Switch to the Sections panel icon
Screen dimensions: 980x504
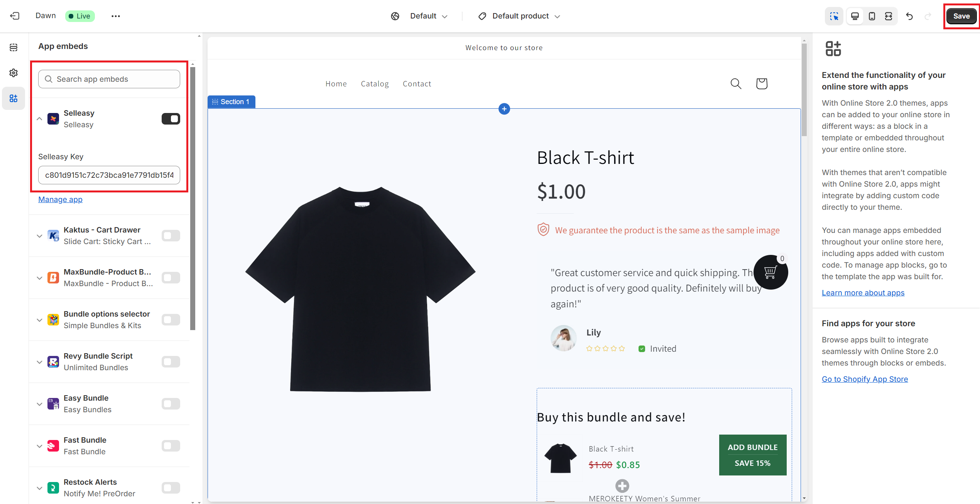point(14,47)
